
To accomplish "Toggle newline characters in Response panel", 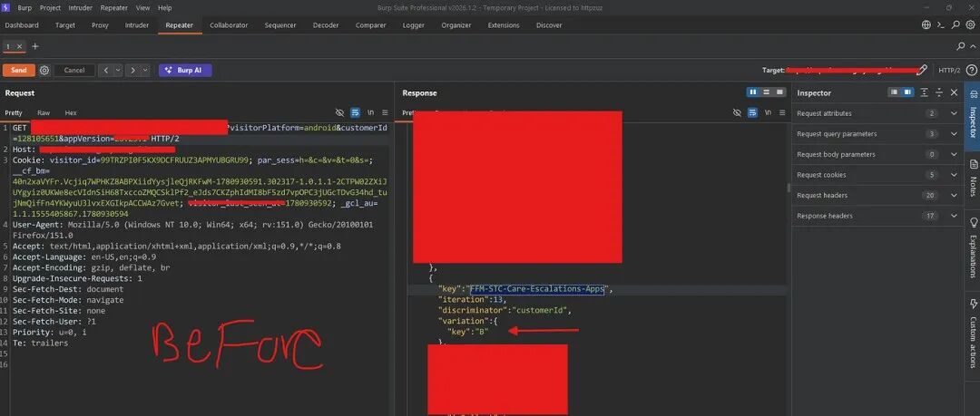I will point(768,113).
